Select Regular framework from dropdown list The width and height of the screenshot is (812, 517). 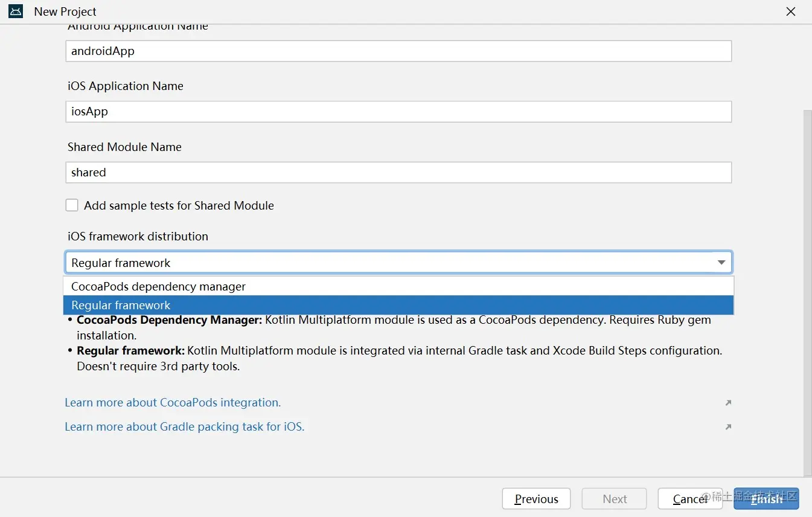[x=121, y=305]
